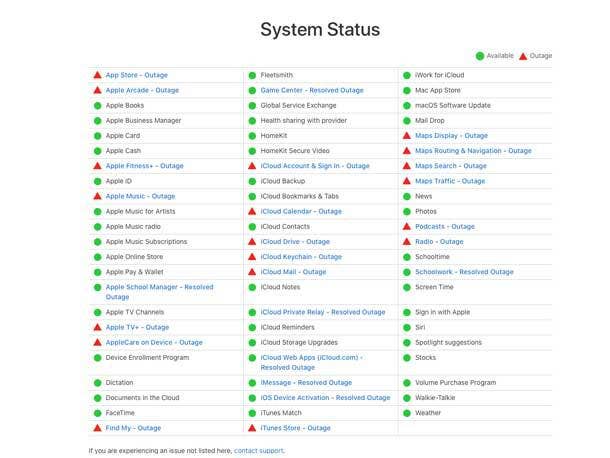Open Maps Routing & Navigation outage link
610x458 pixels.
tap(473, 150)
